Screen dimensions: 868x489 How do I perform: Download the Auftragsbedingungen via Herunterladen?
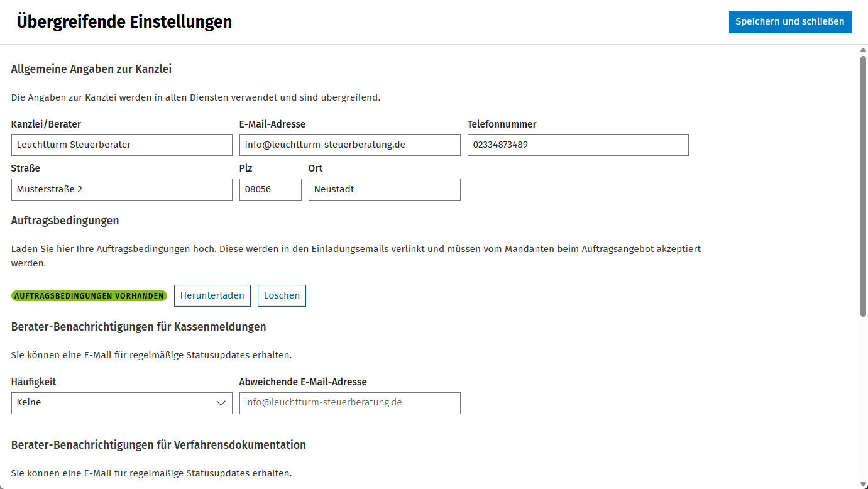(x=212, y=295)
